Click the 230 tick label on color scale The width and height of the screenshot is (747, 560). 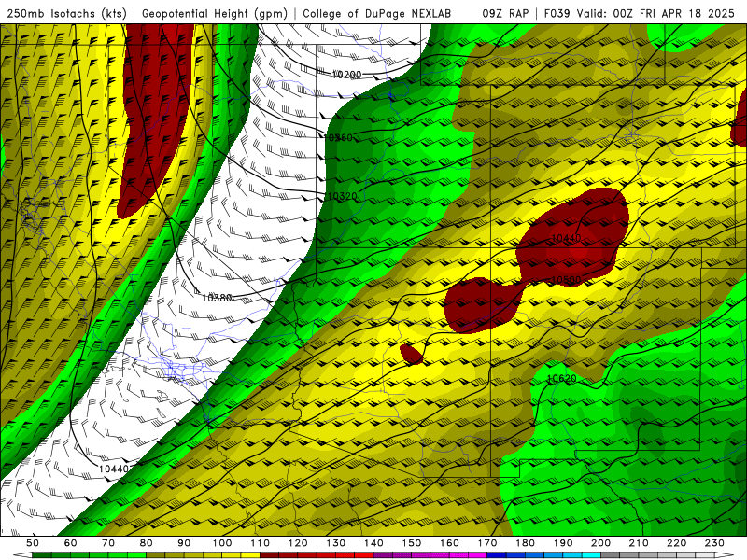(x=714, y=543)
